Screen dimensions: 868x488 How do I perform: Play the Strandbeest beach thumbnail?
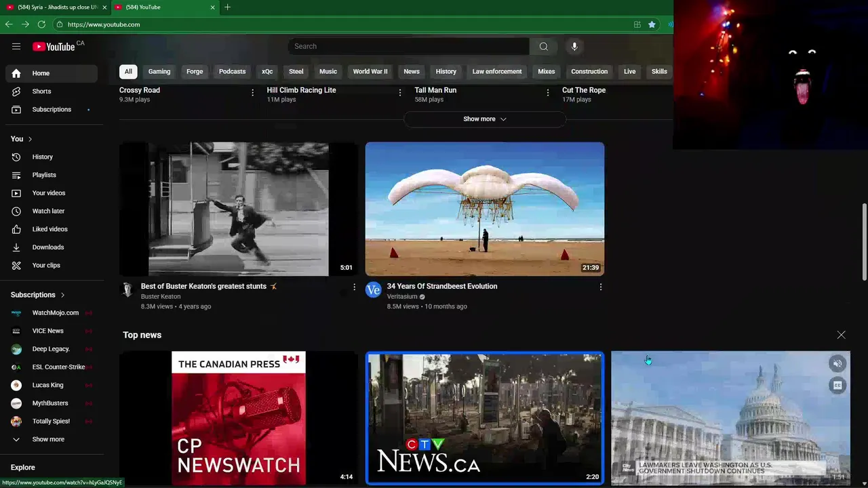click(484, 209)
